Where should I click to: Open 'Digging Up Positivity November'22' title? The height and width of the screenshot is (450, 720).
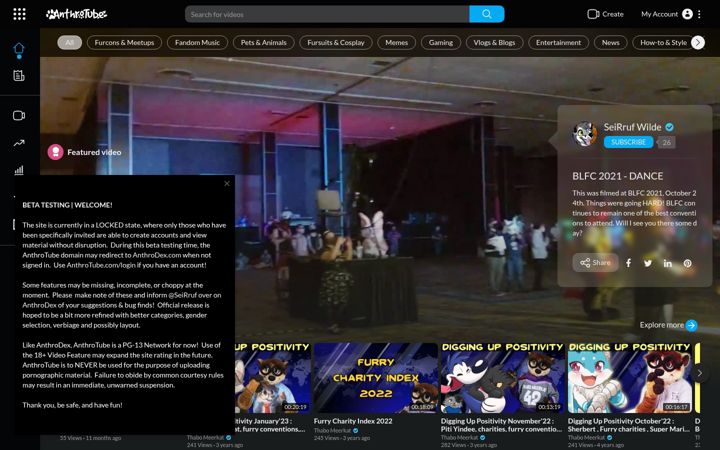tap(501, 425)
